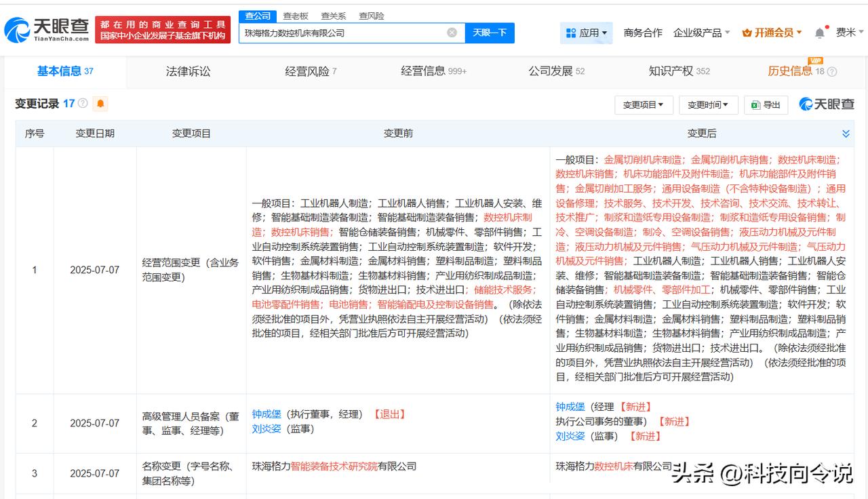
Task: Click the 导出 export button
Action: coord(766,105)
